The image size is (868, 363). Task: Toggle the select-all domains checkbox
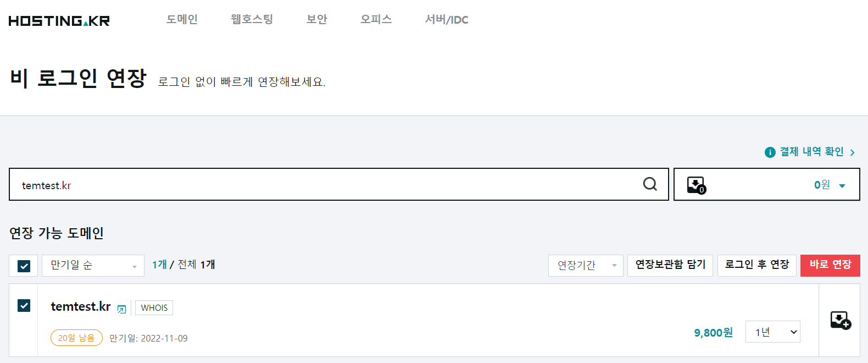coord(24,266)
